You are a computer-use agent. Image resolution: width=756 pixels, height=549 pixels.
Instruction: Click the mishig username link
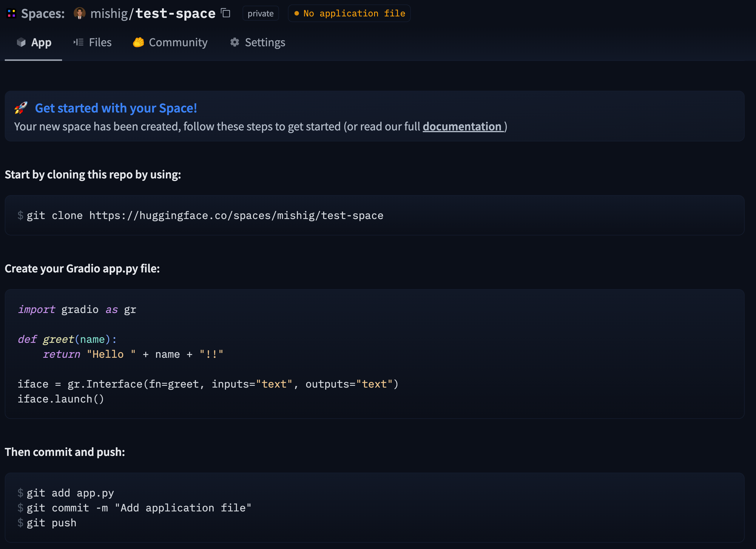click(109, 13)
